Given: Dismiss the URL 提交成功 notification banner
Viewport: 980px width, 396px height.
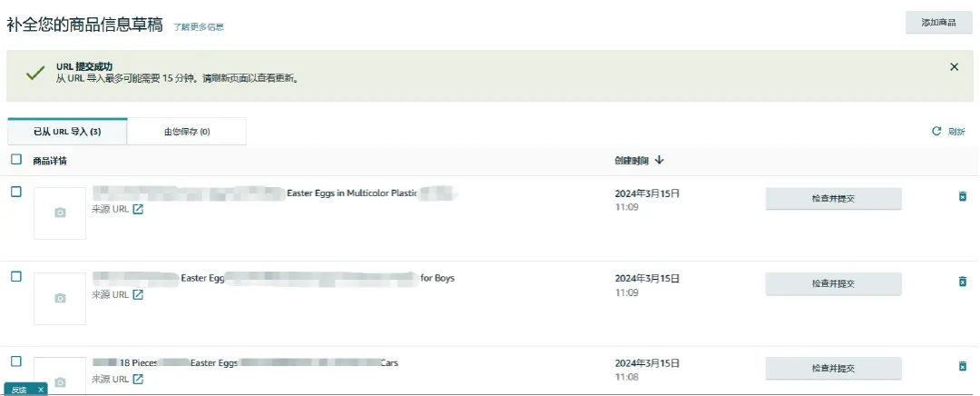Looking at the screenshot, I should point(954,67).
